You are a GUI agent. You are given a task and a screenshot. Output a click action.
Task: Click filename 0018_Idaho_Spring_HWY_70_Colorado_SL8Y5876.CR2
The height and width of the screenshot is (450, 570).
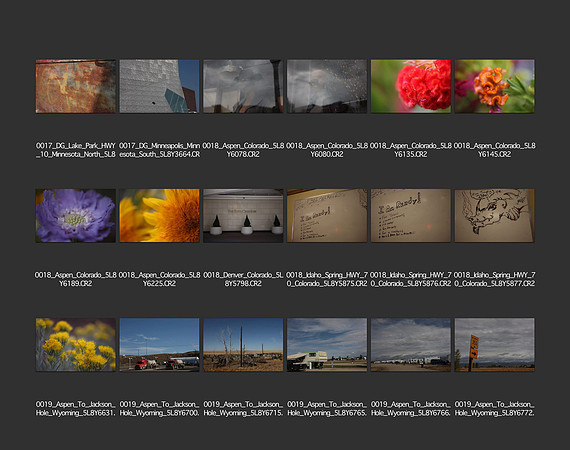coord(411,279)
